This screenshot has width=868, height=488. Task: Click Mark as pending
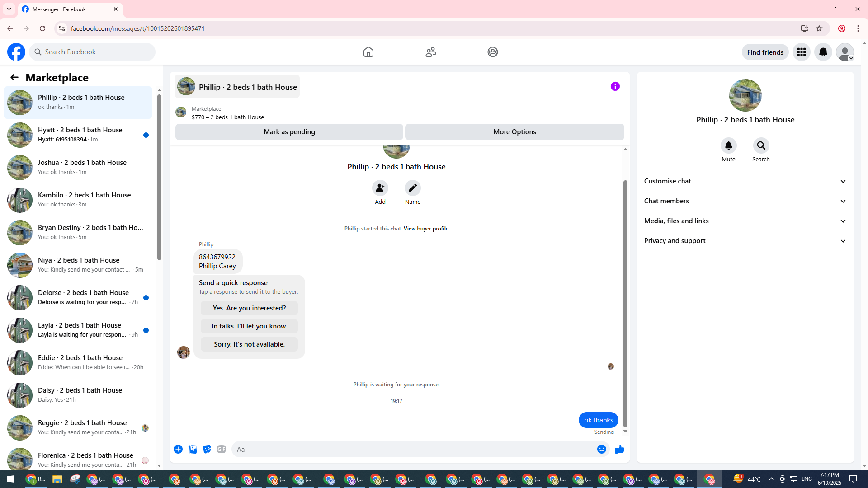[289, 132]
